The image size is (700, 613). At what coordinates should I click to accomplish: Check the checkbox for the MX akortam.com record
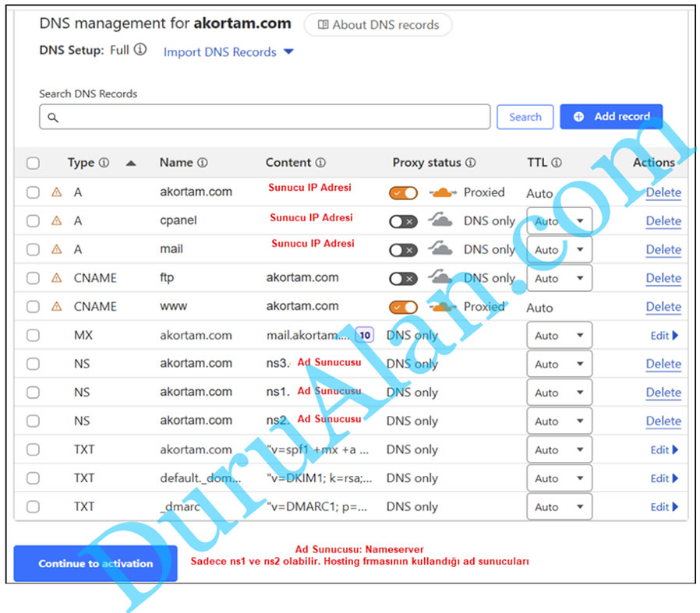pos(33,335)
